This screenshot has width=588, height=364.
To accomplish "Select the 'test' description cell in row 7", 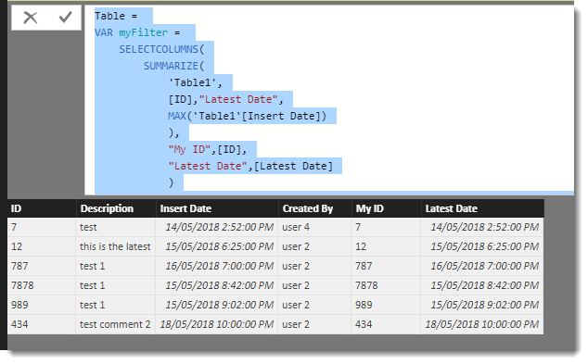I will [116, 227].
